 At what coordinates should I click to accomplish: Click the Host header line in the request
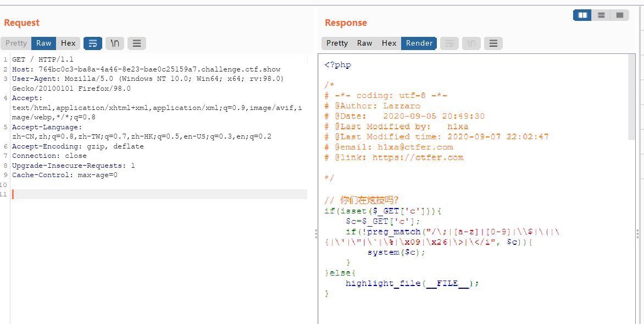(x=146, y=69)
